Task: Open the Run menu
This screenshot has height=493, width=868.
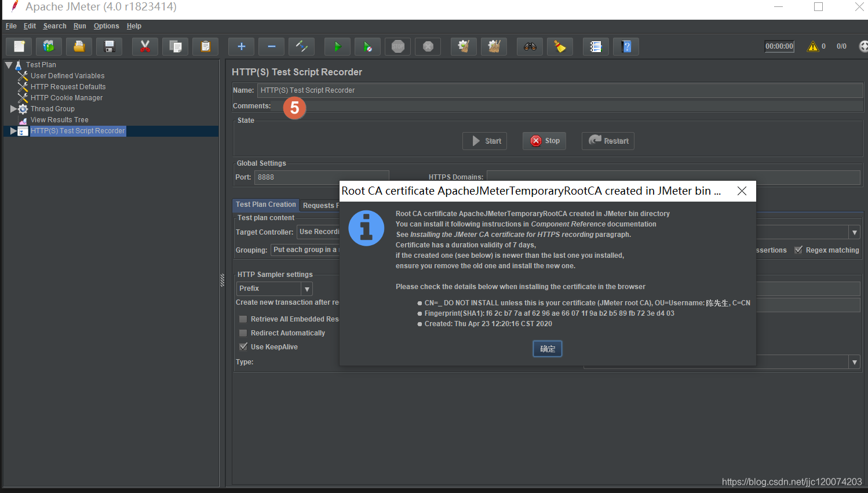Action: click(x=79, y=26)
